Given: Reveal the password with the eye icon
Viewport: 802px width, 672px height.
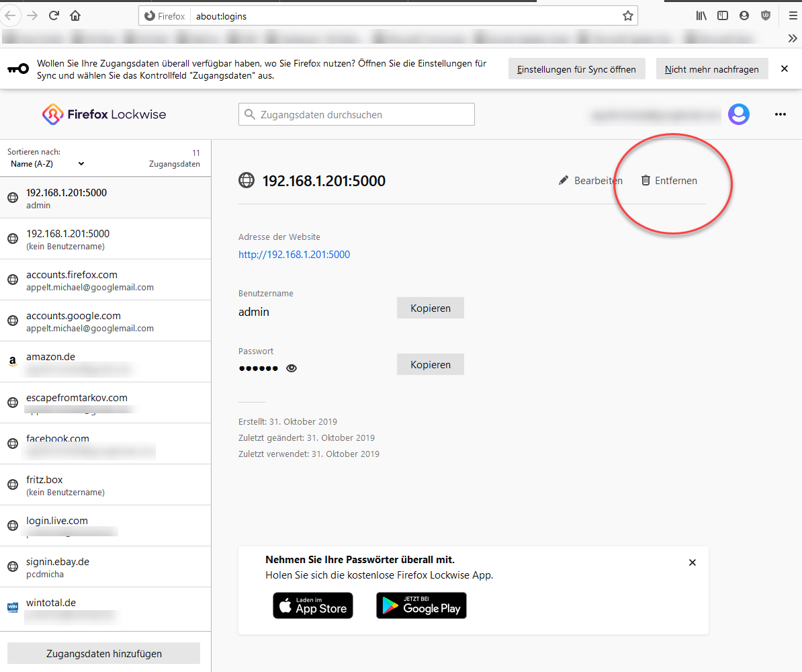Looking at the screenshot, I should 292,368.
